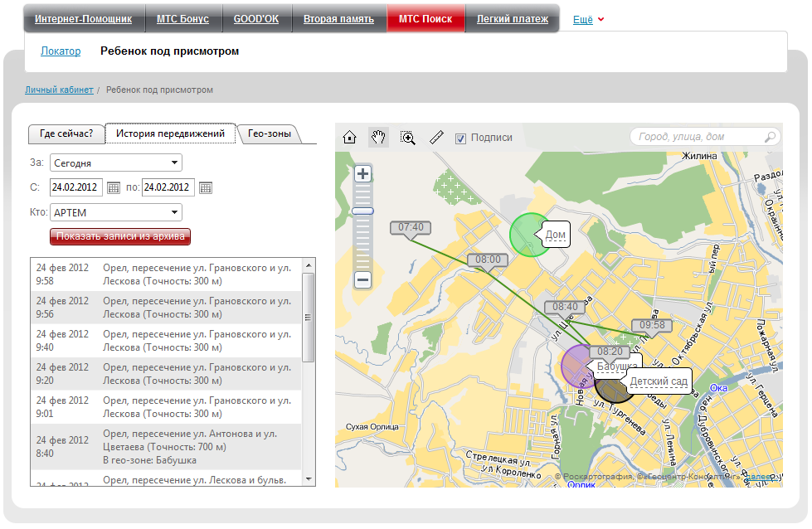This screenshot has width=812, height=529.
Task: Expand the Ещё menu
Action: point(588,20)
